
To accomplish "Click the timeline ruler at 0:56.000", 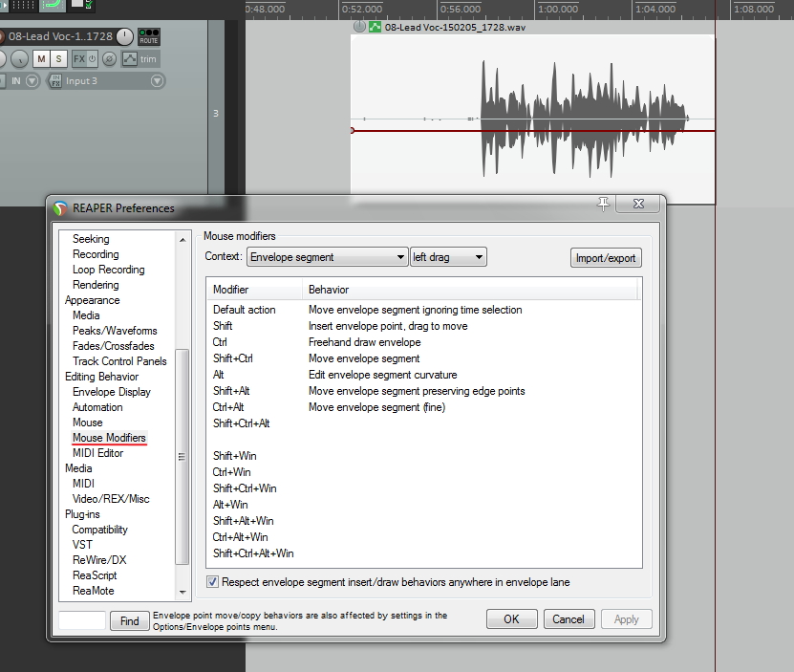I will click(460, 10).
